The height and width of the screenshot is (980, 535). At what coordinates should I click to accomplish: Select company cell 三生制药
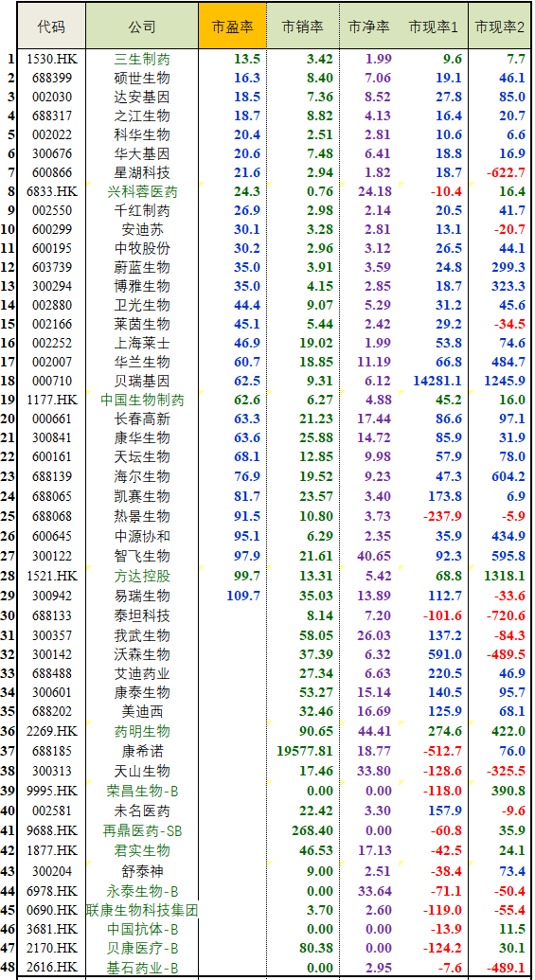point(142,60)
